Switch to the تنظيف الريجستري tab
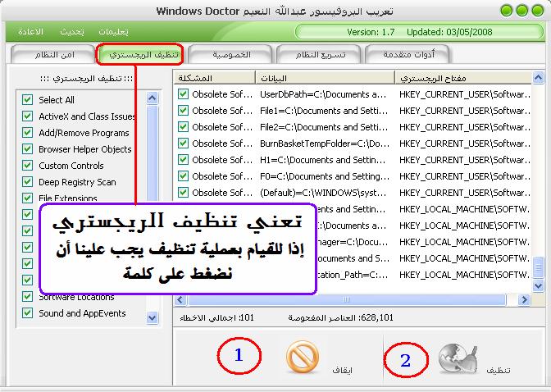The width and height of the screenshot is (551, 392). (x=140, y=55)
